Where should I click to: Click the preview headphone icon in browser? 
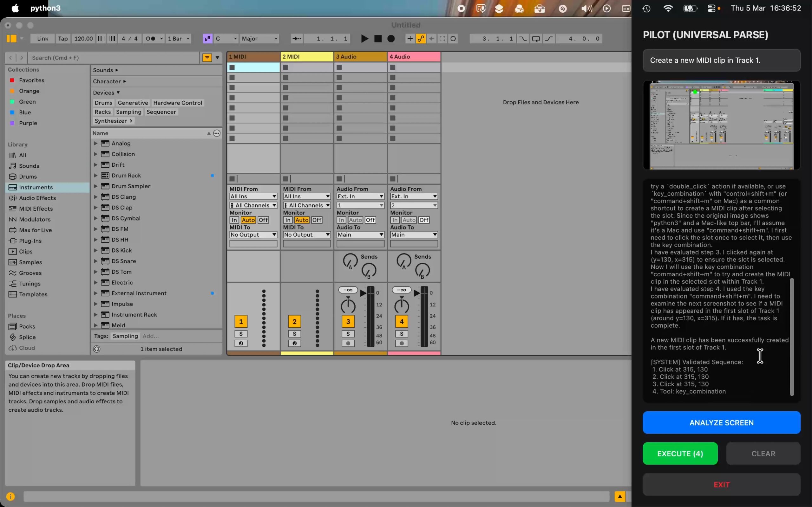(x=97, y=349)
